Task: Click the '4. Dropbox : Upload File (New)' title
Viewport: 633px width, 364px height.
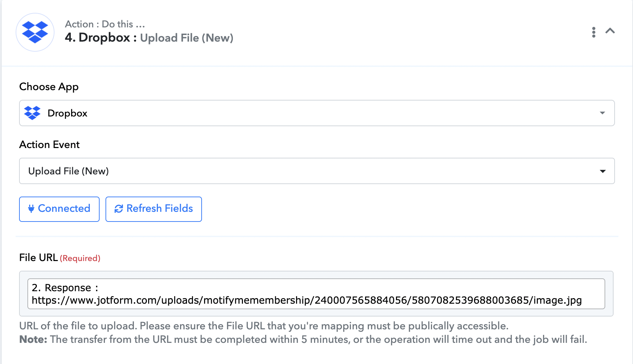Action: pyautogui.click(x=149, y=37)
